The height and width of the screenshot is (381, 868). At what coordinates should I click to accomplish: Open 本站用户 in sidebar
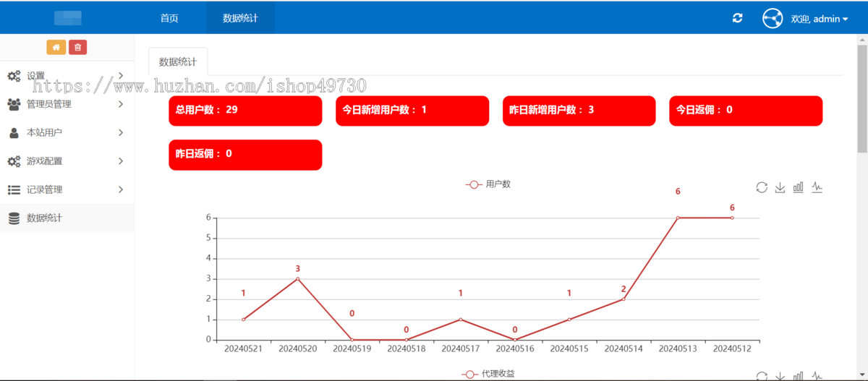[67, 133]
